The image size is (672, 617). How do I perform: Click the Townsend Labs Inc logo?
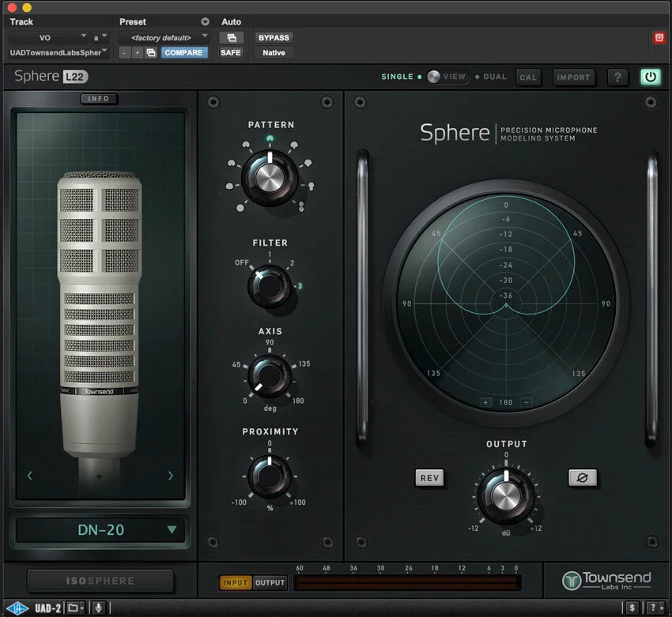[x=606, y=580]
